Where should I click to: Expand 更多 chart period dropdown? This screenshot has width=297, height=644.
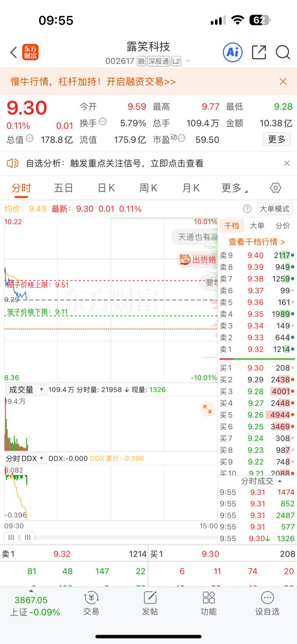coord(234,188)
